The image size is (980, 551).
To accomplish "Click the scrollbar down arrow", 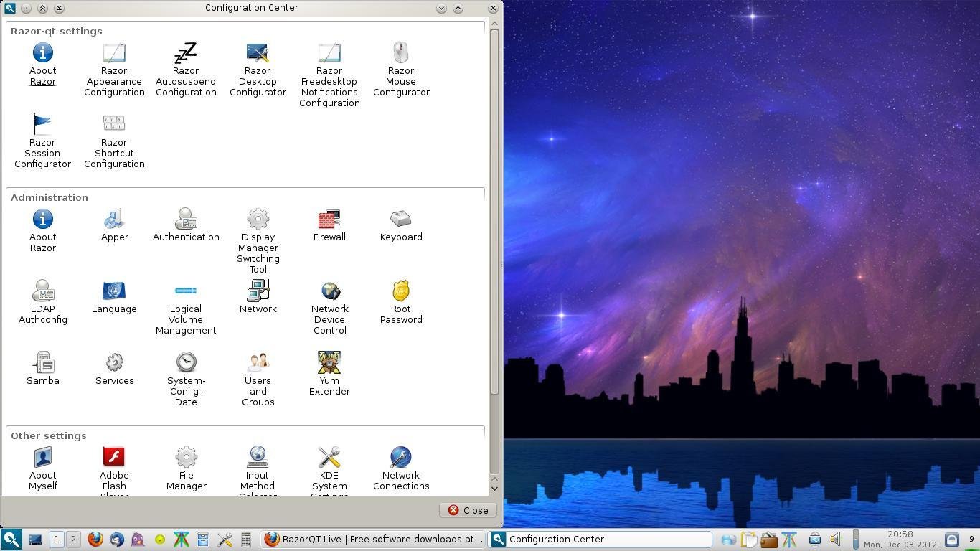I will point(494,489).
